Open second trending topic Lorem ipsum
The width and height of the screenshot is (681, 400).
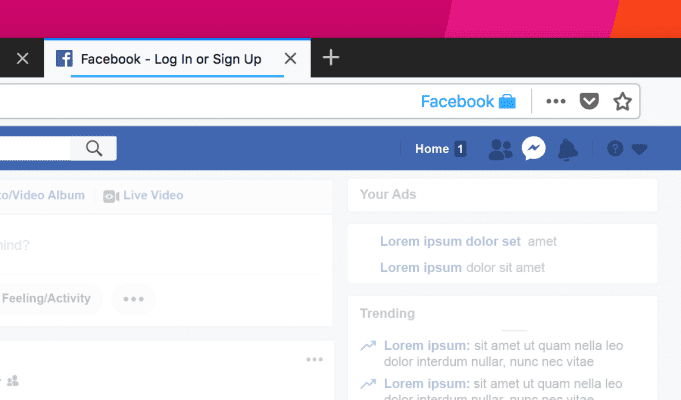coord(427,384)
